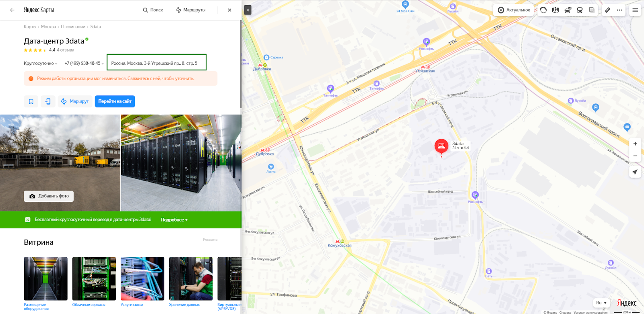Expand the phone number +7 (499) 938-48-45

[x=84, y=63]
